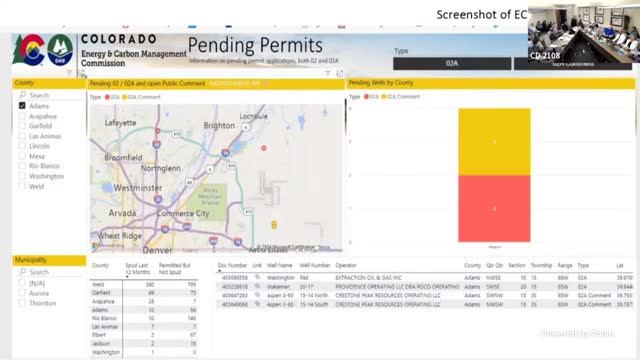640x360 pixels.
Task: Click the yellow 02A Comment map marker
Action: coord(274,224)
